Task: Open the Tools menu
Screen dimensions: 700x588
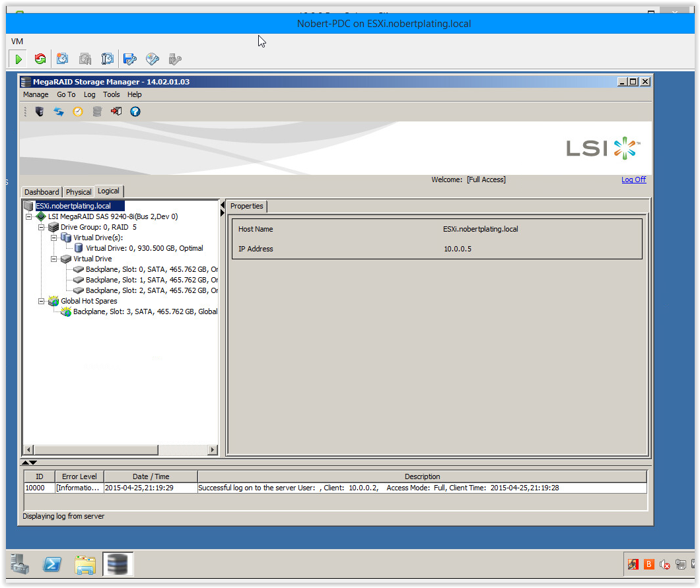Action: (x=111, y=94)
